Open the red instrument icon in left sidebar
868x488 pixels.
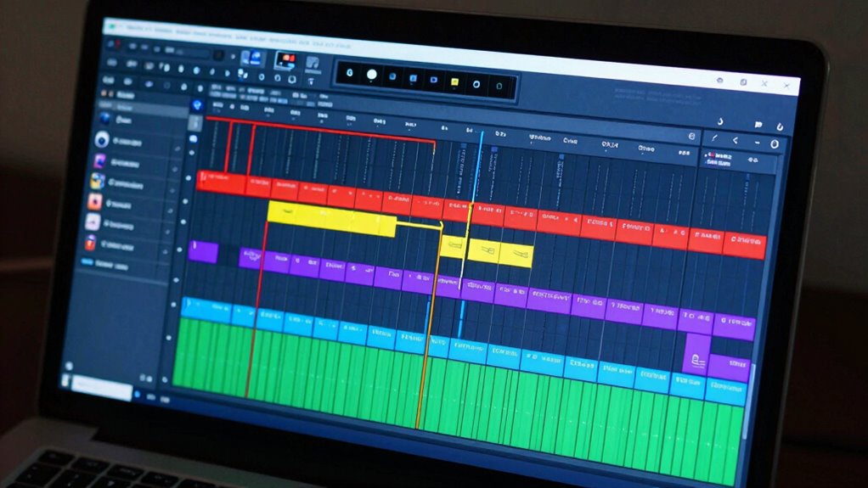click(94, 202)
